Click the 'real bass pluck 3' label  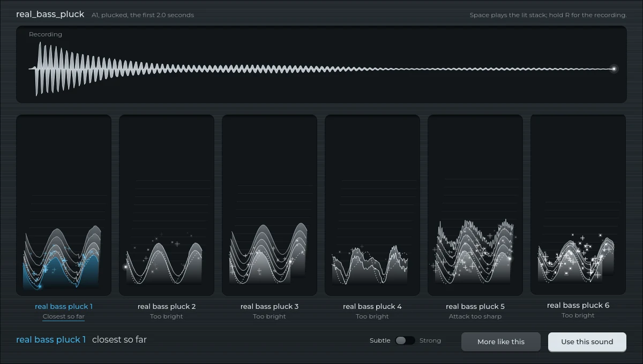tap(270, 306)
